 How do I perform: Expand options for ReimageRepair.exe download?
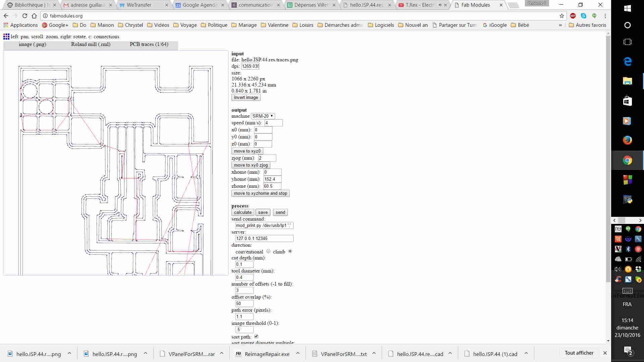[x=298, y=353]
